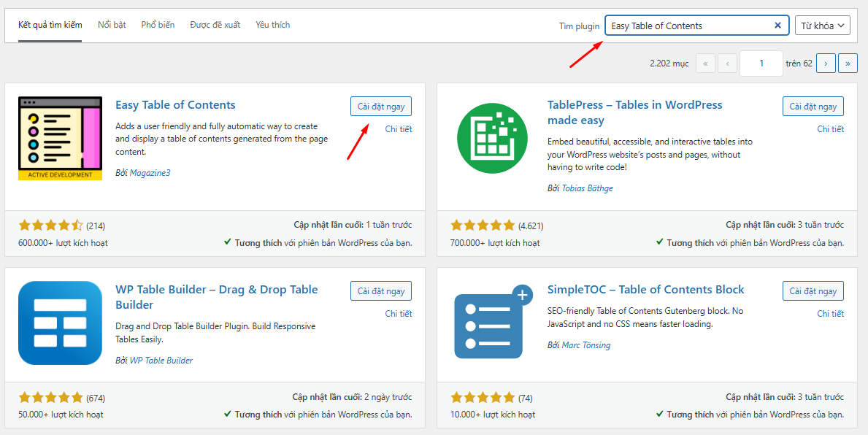
Task: Click the Tìm plugin search input box
Action: (x=688, y=26)
